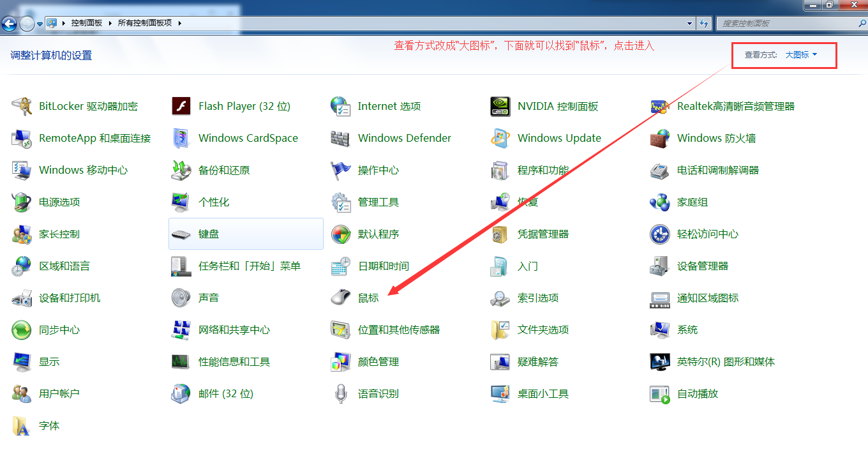Open the address bar history dropdown arrow
The width and height of the screenshot is (868, 463).
pos(689,24)
